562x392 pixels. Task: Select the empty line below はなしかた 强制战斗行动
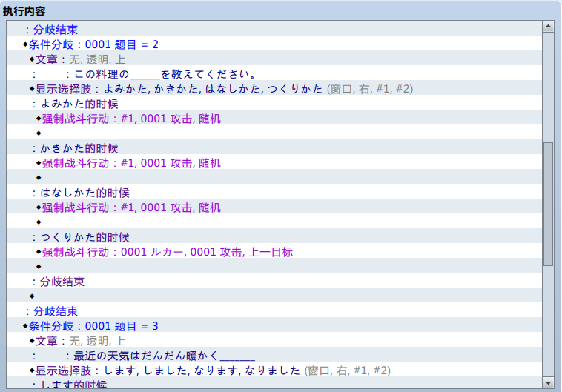coord(274,222)
